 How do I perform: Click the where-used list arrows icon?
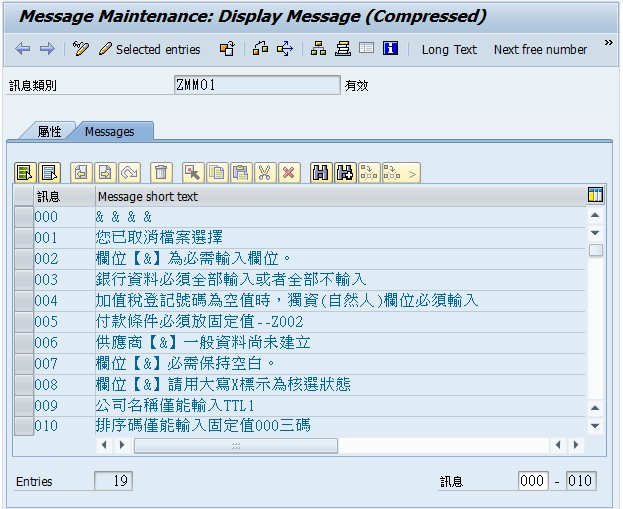click(x=285, y=49)
